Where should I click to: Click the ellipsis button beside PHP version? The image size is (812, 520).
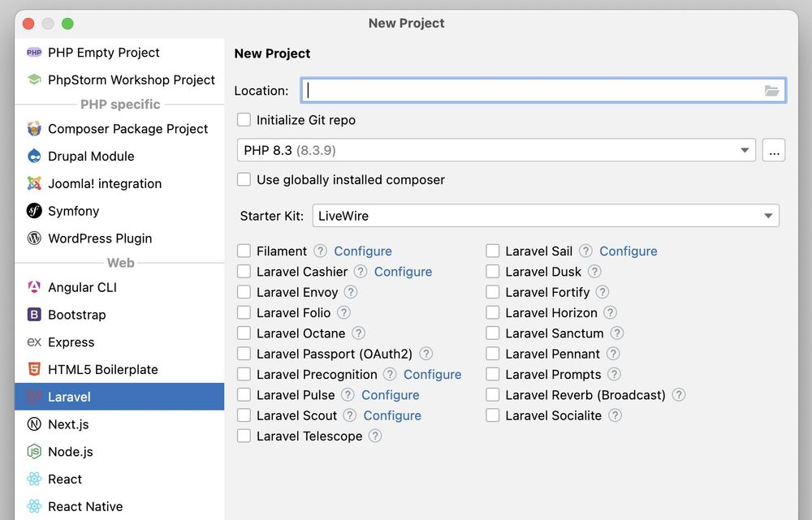[x=774, y=150]
